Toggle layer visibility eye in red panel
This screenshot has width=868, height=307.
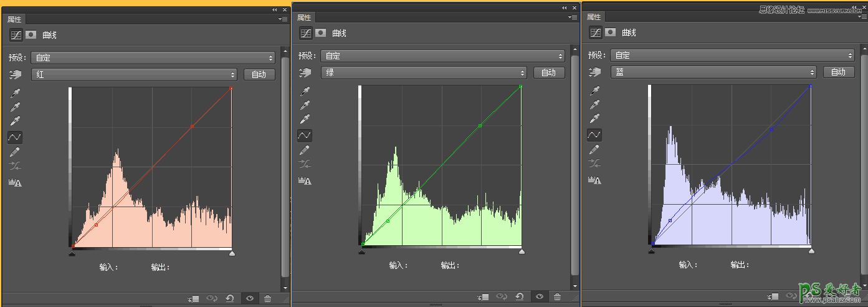[x=250, y=299]
